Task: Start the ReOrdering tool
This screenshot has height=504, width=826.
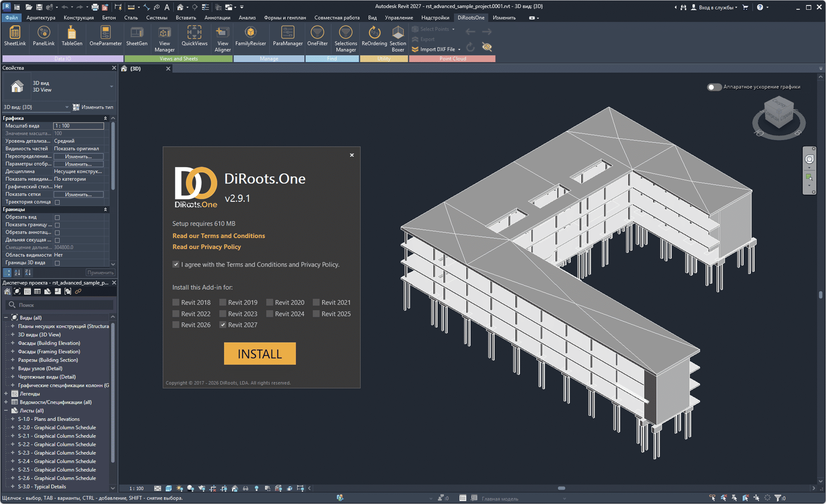Action: coord(374,36)
